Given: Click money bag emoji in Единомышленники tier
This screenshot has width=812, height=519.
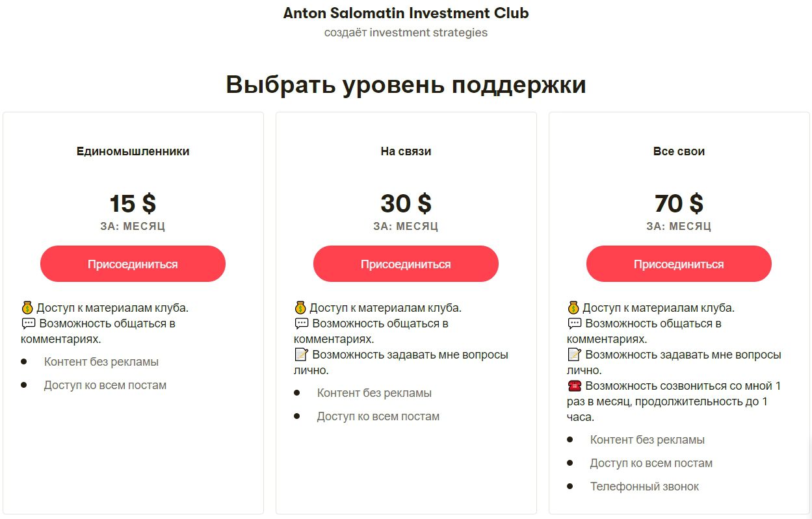Looking at the screenshot, I should (x=27, y=307).
